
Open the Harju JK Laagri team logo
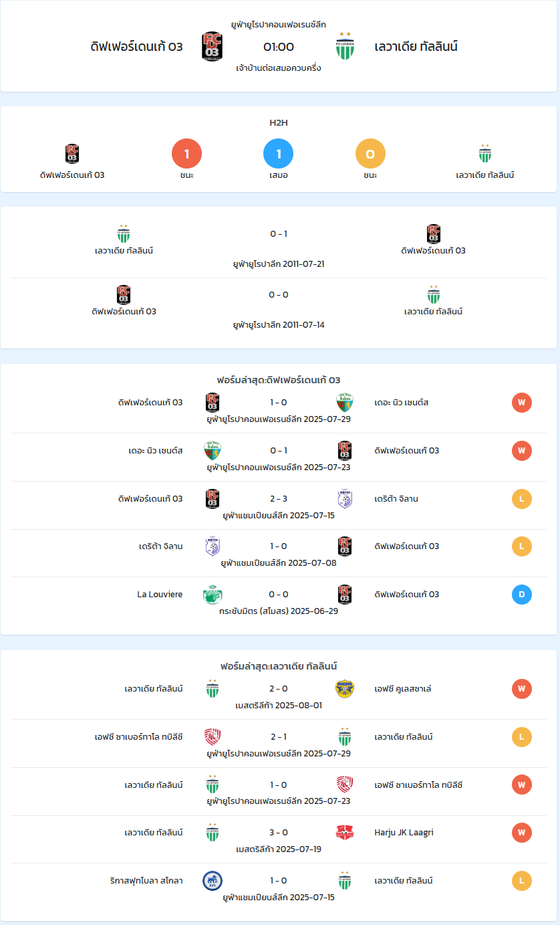click(x=345, y=833)
